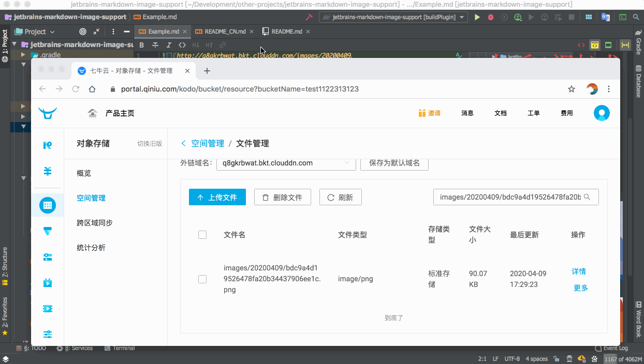Click file search field with images/20200409

[516, 197]
